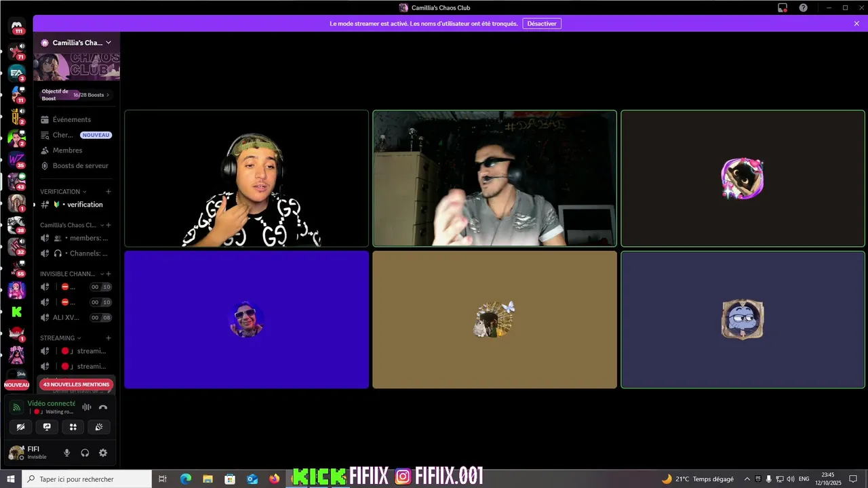
Task: Open FIFI user profile panel
Action: click(x=31, y=453)
